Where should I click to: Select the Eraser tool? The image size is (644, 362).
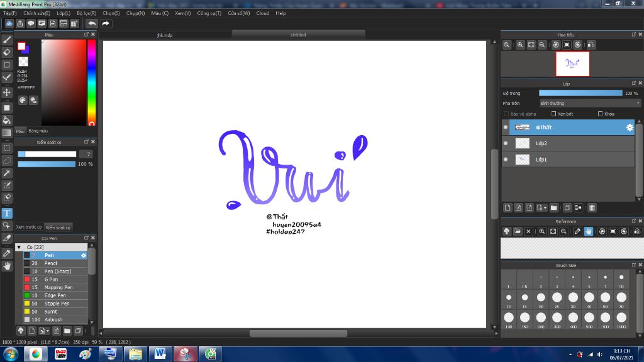[x=7, y=52]
